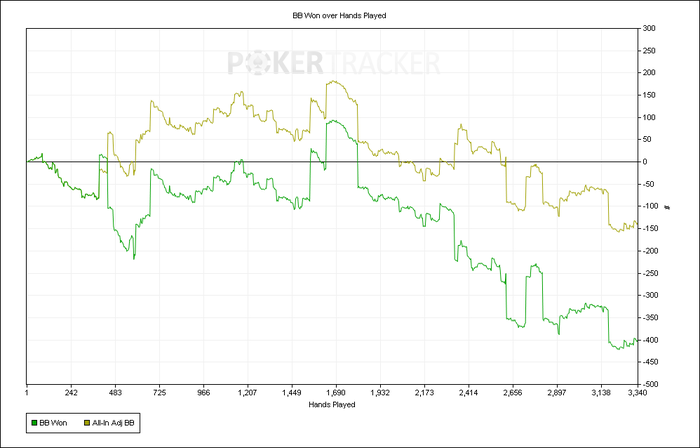This screenshot has height=448, width=700.
Task: Click y-axis label -400
Action: point(650,340)
